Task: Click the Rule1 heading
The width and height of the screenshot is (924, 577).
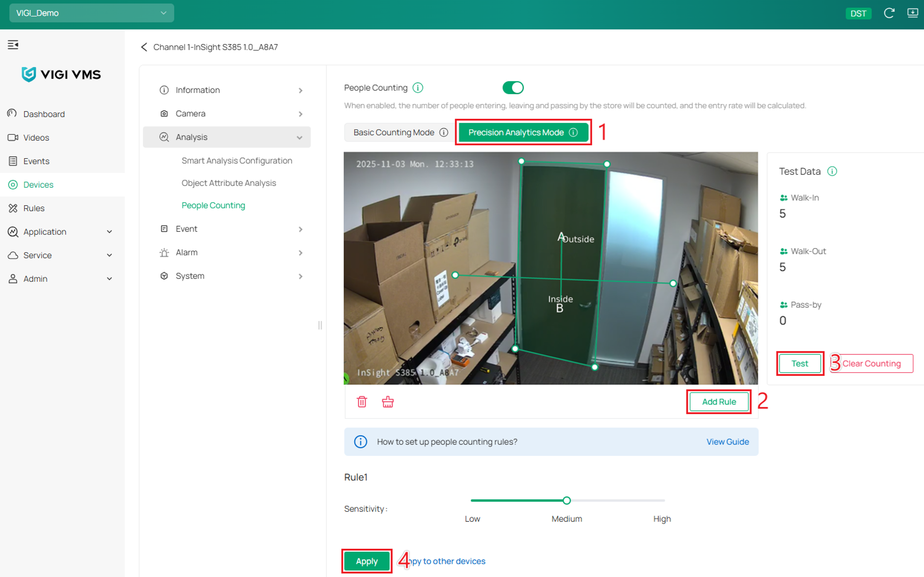Action: pos(356,477)
